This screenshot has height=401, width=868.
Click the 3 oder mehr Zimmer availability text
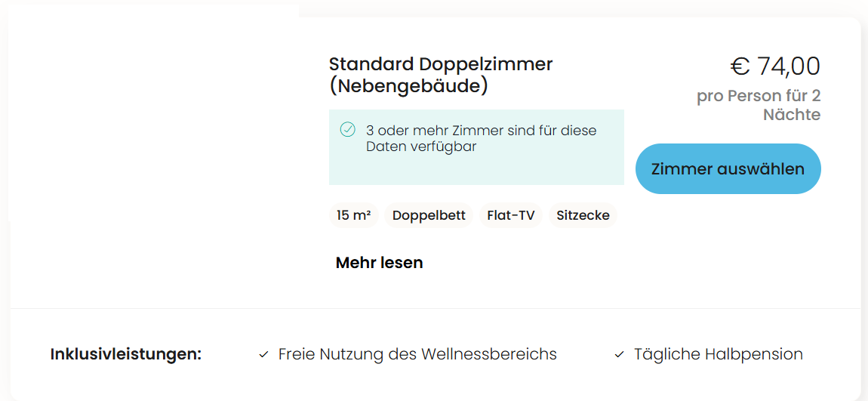(x=481, y=138)
